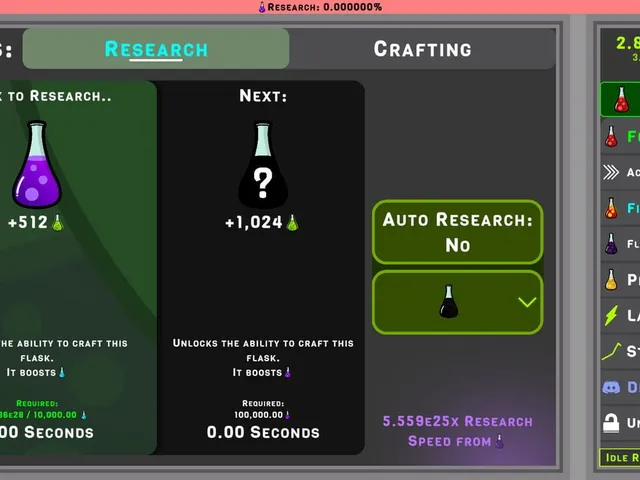This screenshot has height=480, width=640.
Task: Switch to the Research tab
Action: [156, 49]
